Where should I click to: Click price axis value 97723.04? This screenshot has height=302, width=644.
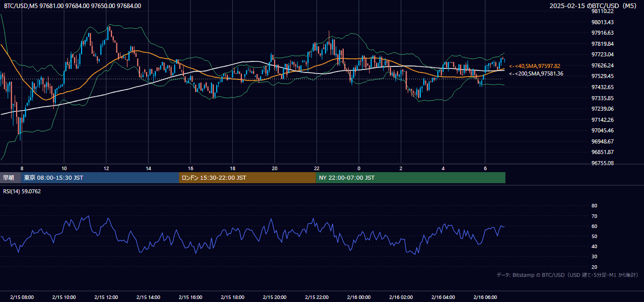[602, 54]
